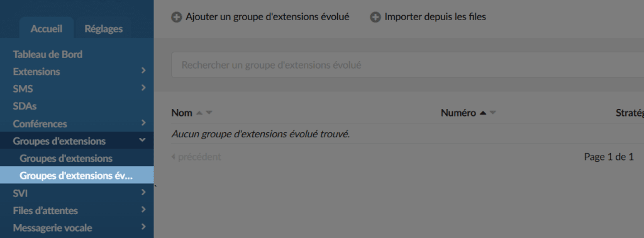The image size is (644, 238).
Task: Click the plus icon beside Importer depuis les files
Action: pyautogui.click(x=375, y=17)
